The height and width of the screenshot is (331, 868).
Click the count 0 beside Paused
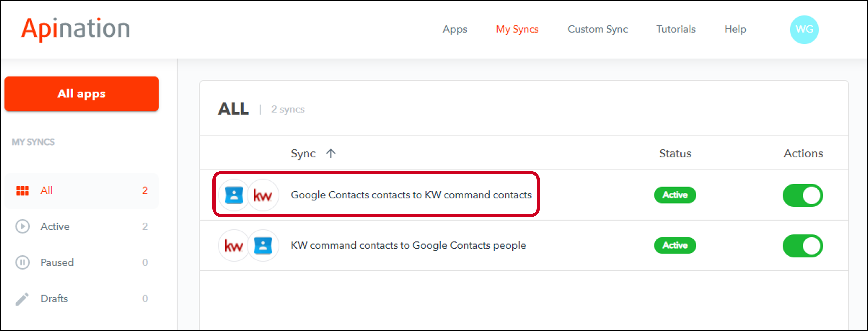point(145,263)
